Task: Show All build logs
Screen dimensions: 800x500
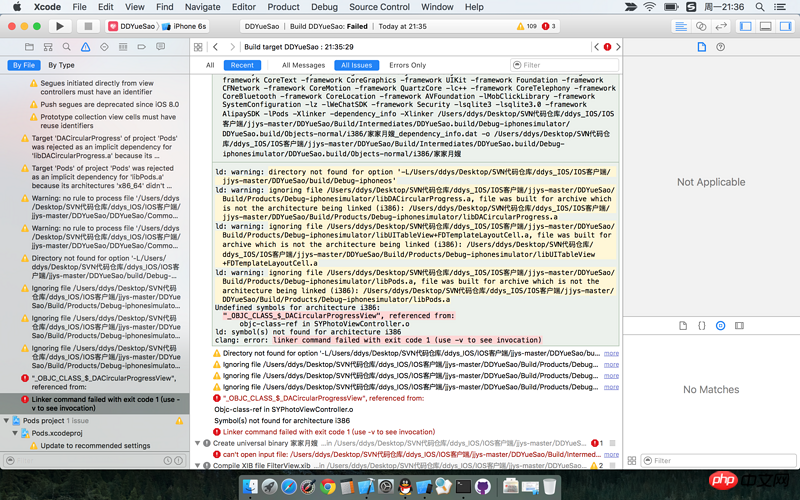Action: 210,65
